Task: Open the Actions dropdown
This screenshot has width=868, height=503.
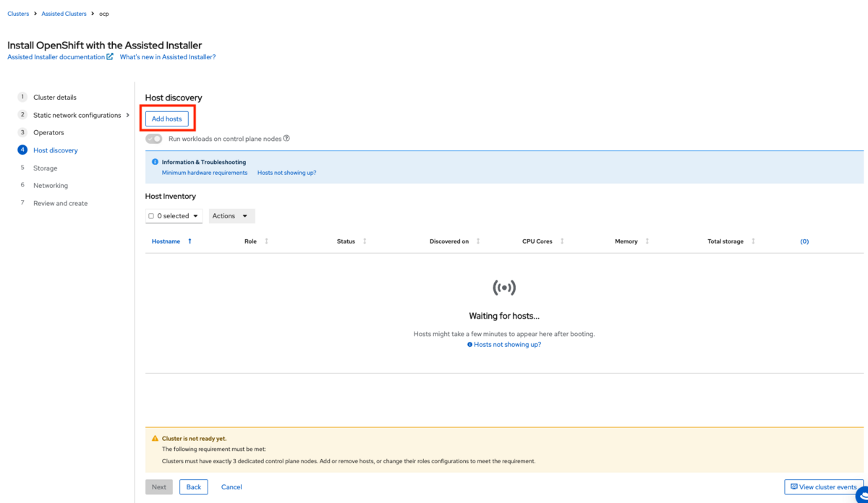Action: coord(232,216)
